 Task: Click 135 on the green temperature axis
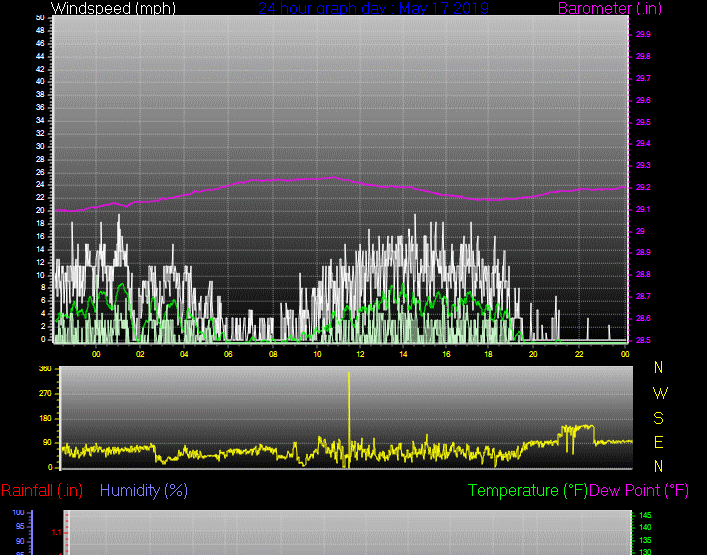[x=645, y=540]
